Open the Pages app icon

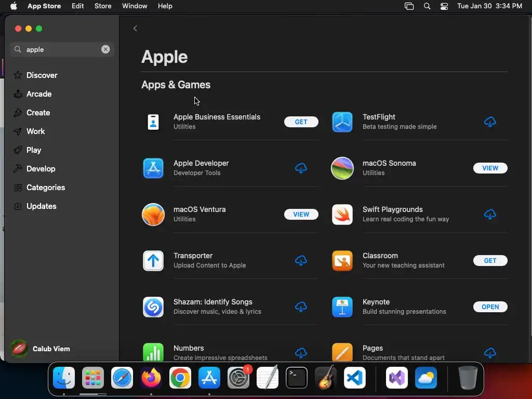[342, 352]
